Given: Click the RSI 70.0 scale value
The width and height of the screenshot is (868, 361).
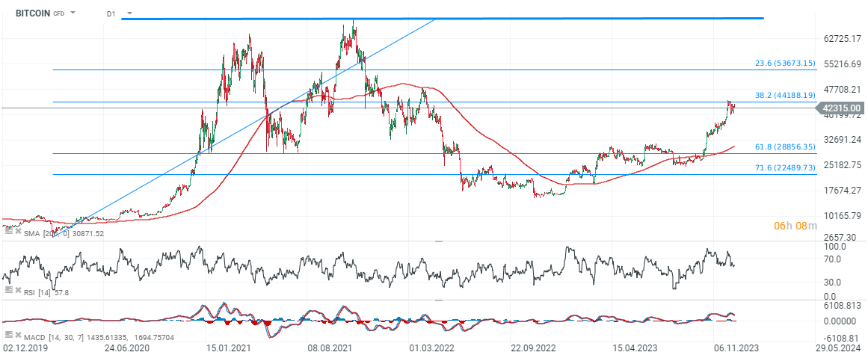Looking at the screenshot, I should coord(833,259).
